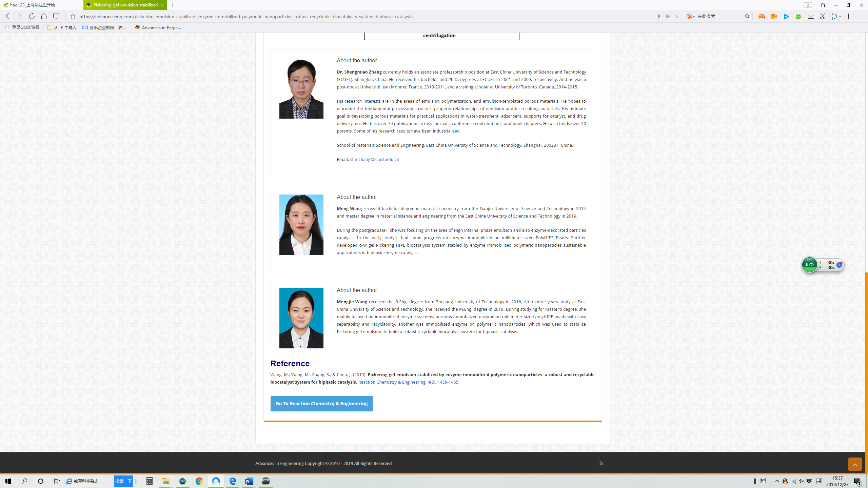The width and height of the screenshot is (868, 488).
Task: Bookmark page with the star icon
Action: click(73, 16)
